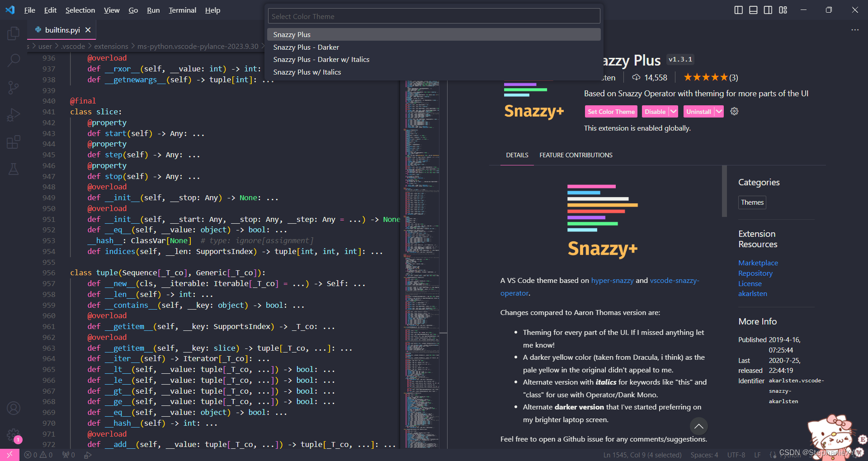Open the Help menu

click(212, 10)
